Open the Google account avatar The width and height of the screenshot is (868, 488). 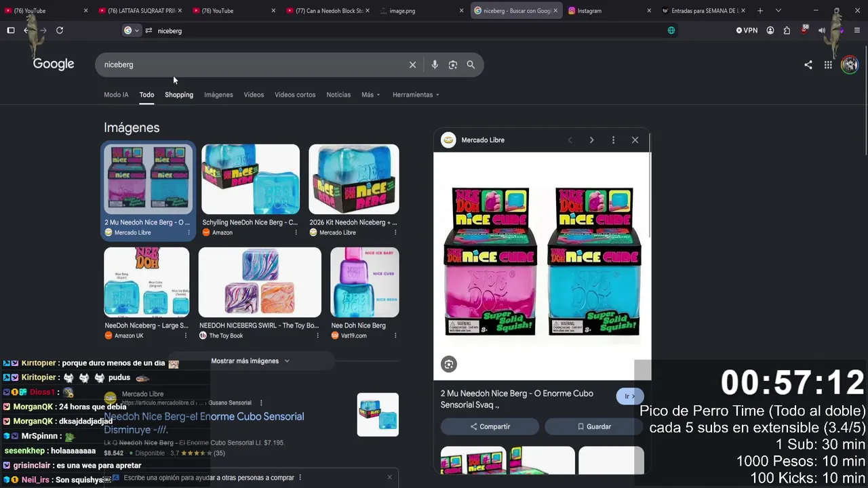pyautogui.click(x=850, y=65)
